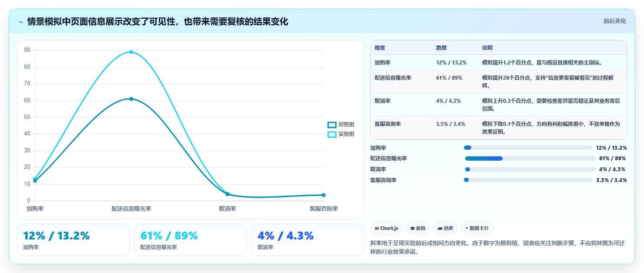Click the 数据 table column header

coord(441,48)
